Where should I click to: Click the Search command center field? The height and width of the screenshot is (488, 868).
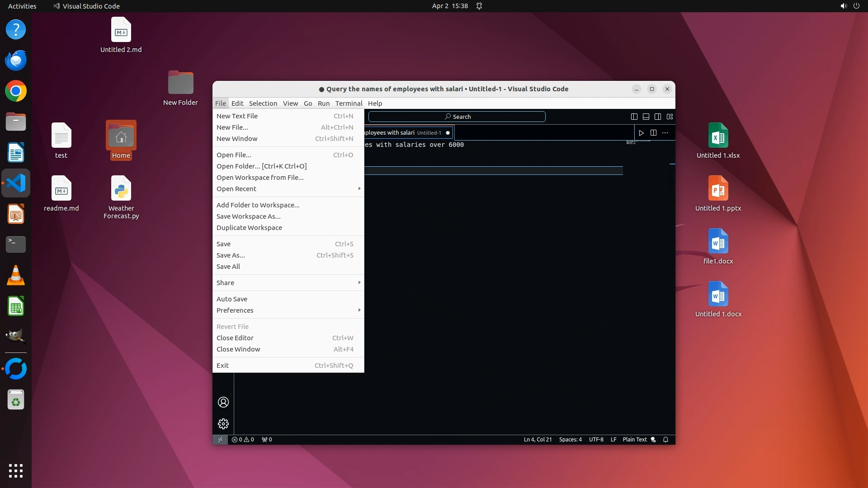pyautogui.click(x=457, y=117)
